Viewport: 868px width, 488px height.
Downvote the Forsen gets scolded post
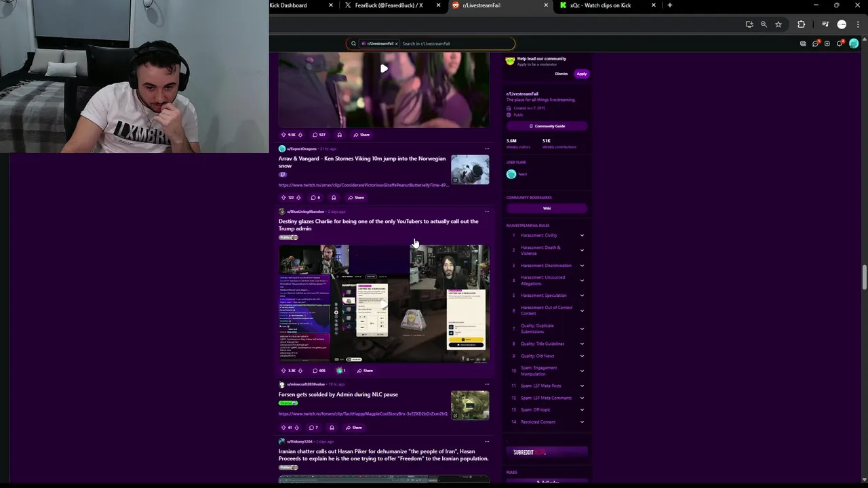298,427
